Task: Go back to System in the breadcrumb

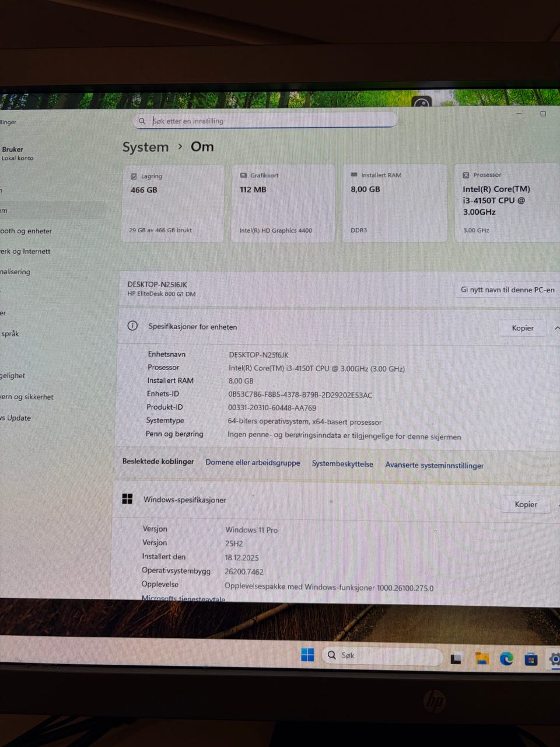Action: coord(145,147)
